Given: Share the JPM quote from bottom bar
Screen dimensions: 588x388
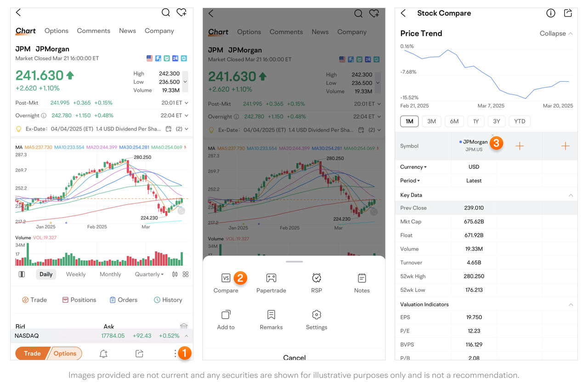Looking at the screenshot, I should click(x=140, y=354).
